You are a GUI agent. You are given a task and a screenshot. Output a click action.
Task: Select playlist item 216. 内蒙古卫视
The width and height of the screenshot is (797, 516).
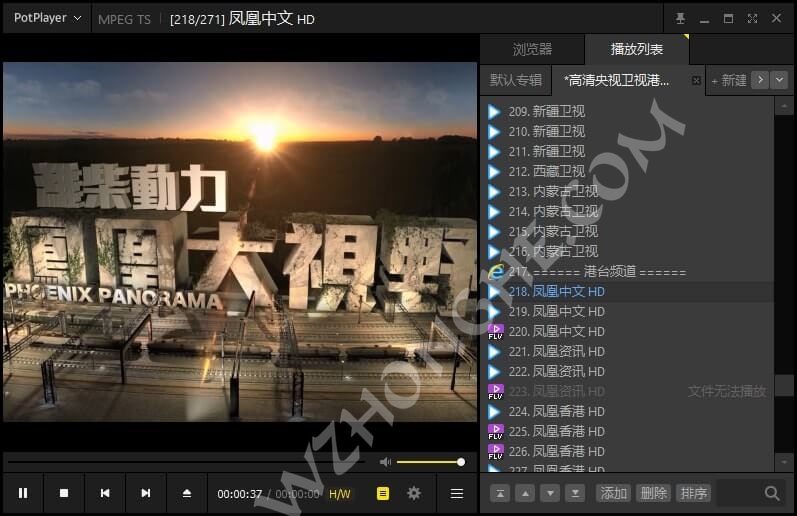[629, 251]
